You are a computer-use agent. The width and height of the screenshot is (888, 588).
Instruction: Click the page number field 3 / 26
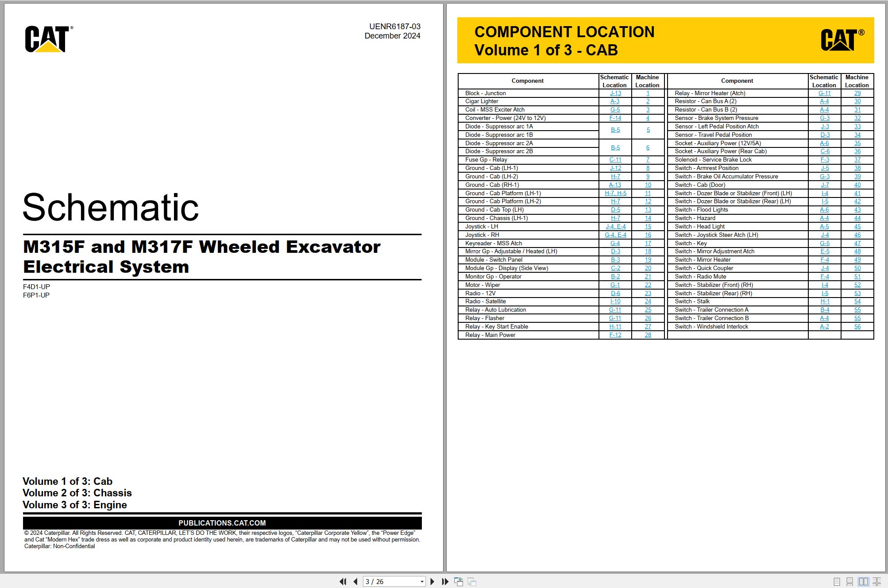tap(391, 581)
